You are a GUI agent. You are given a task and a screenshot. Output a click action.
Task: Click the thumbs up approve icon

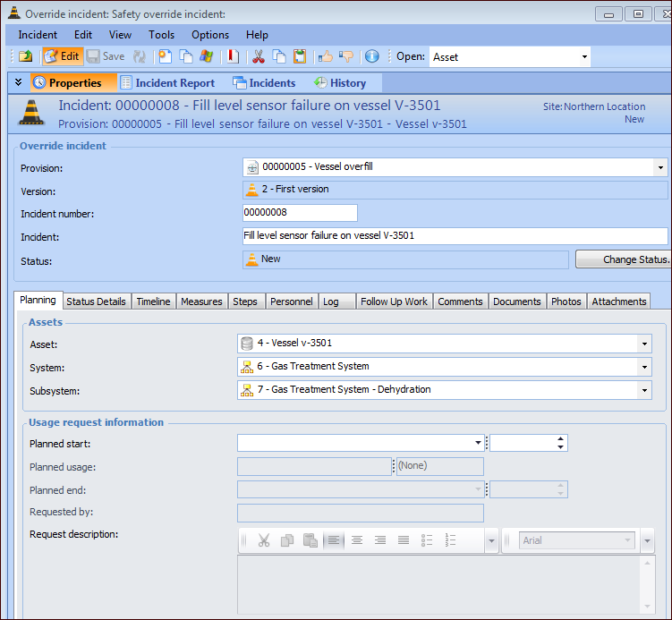coord(325,56)
